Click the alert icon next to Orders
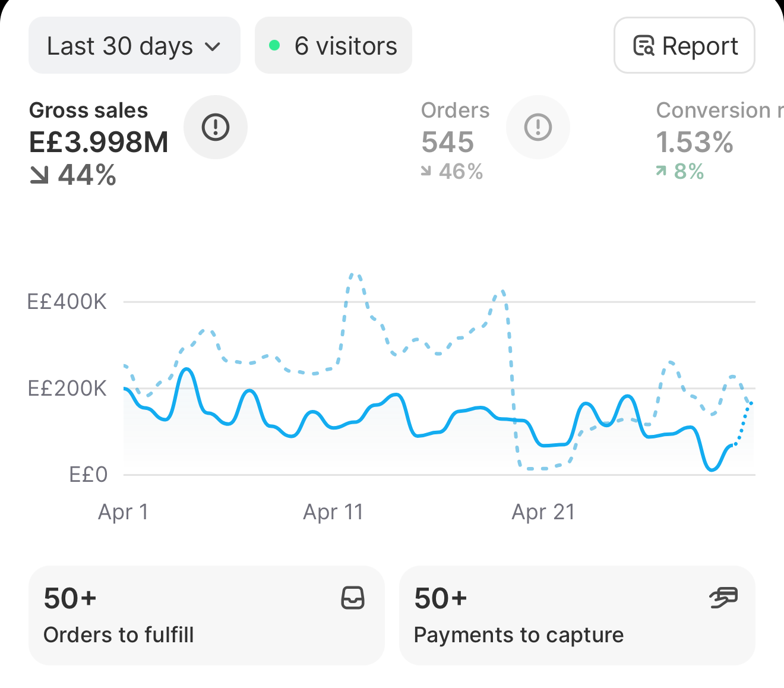The image size is (784, 688). 538,127
